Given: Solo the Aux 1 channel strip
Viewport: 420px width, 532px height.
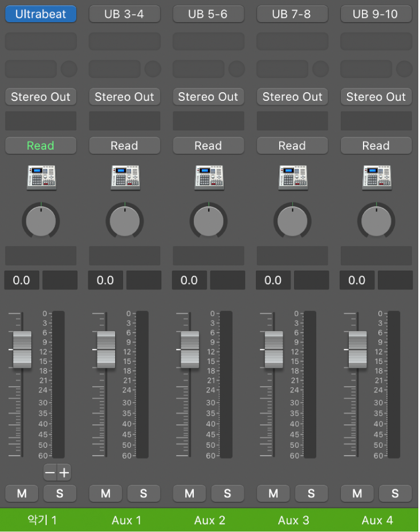Looking at the screenshot, I should [x=144, y=493].
